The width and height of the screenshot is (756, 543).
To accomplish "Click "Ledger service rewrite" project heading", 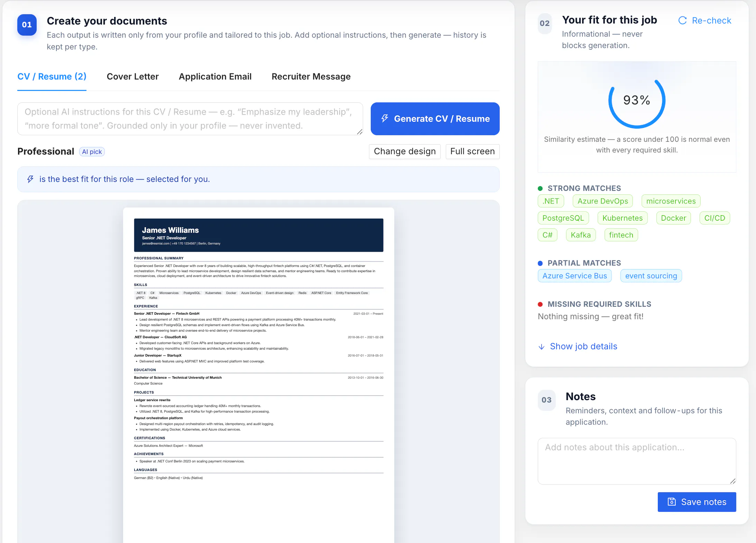I will pos(152,400).
